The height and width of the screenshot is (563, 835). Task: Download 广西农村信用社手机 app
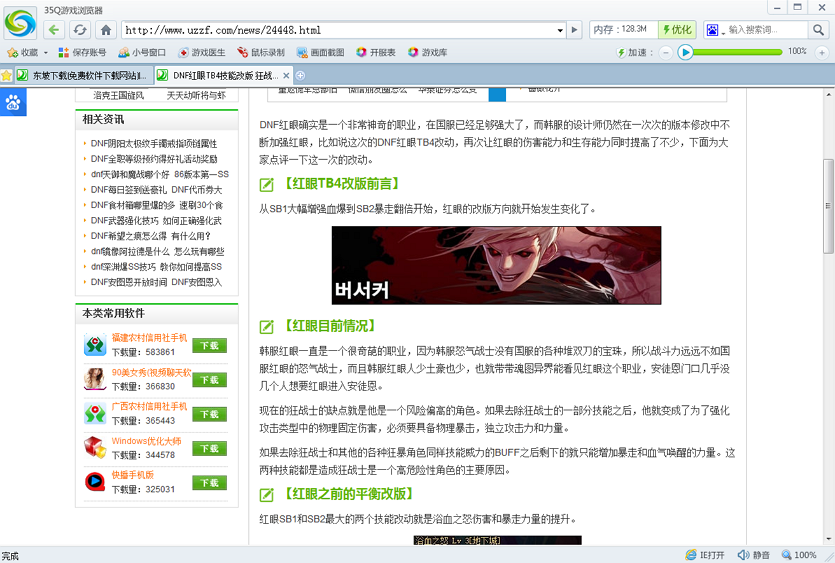209,414
